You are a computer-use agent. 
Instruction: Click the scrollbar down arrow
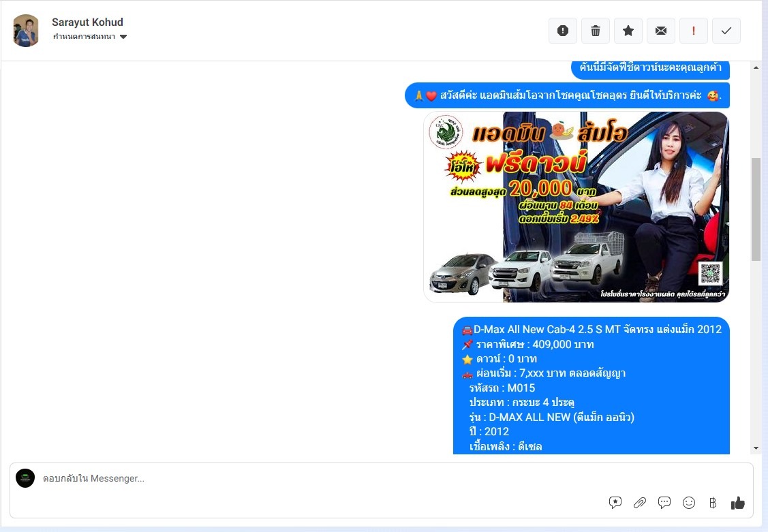coord(756,448)
